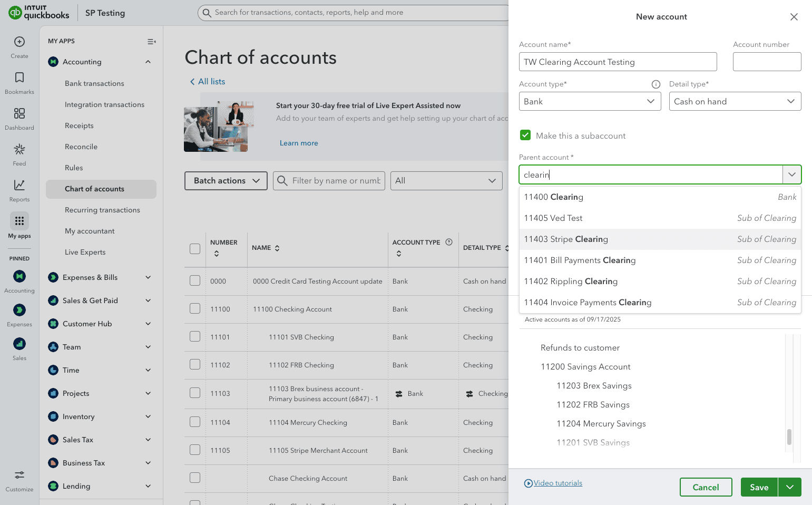
Task: Uncheck Make this a subaccount
Action: pos(525,135)
